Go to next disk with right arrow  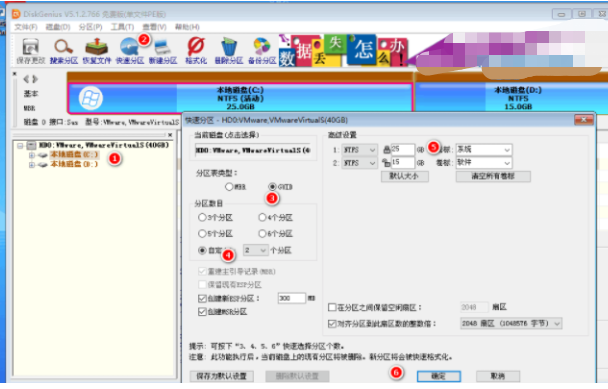coord(35,79)
